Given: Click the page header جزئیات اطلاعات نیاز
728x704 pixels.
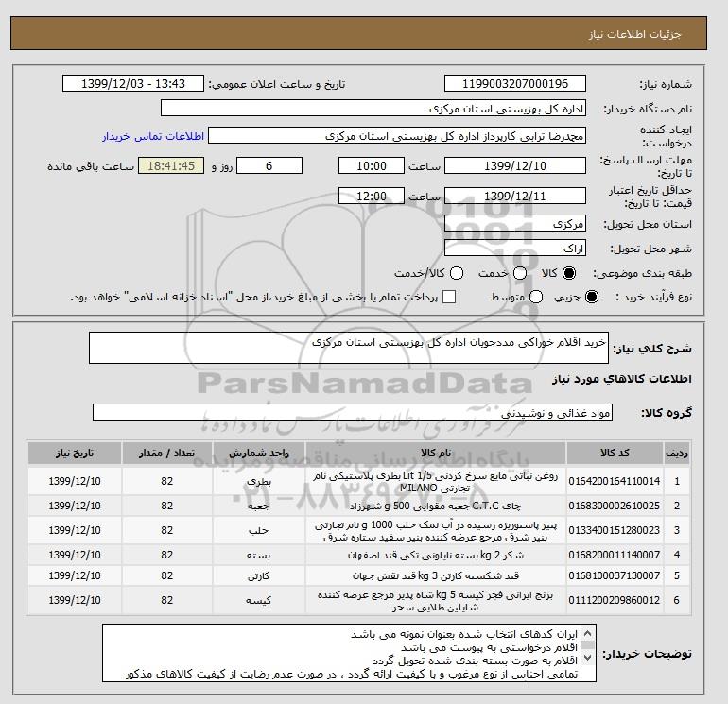Looking at the screenshot, I should [634, 34].
